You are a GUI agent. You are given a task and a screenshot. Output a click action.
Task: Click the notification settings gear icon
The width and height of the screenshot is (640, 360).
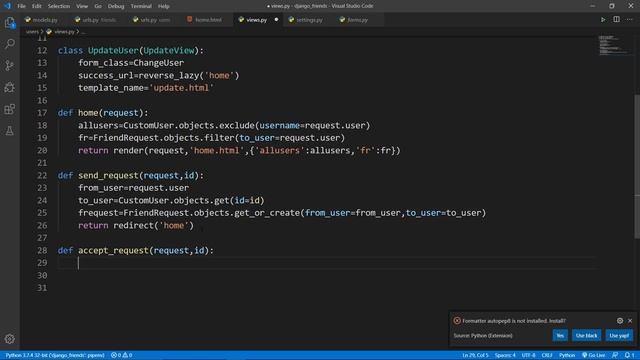tap(620, 321)
